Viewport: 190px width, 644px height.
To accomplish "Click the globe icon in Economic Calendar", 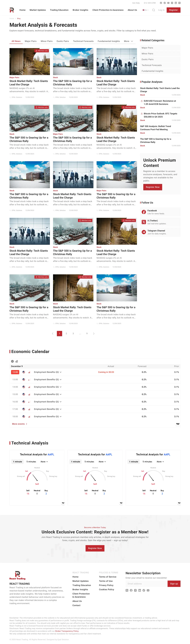I will coord(13,361).
